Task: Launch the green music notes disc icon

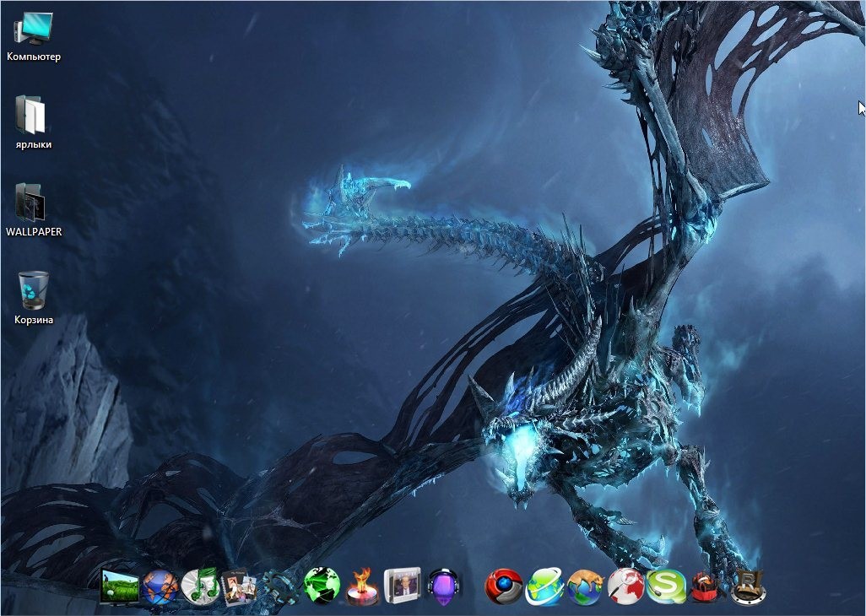Action: 200,586
